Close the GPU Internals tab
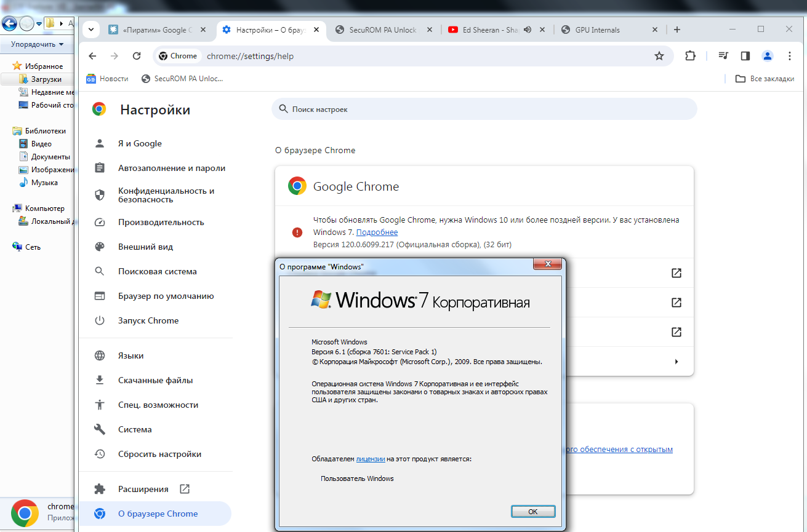 click(x=655, y=30)
